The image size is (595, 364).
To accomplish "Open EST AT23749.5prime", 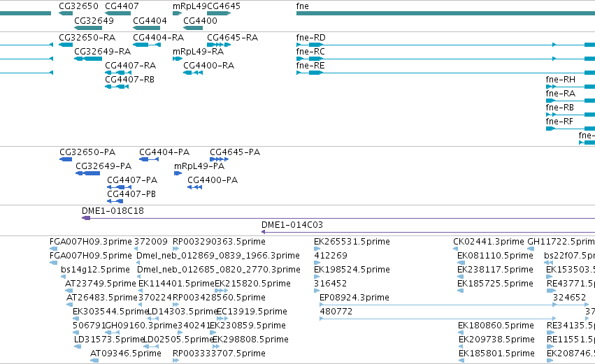I will click(x=100, y=284).
